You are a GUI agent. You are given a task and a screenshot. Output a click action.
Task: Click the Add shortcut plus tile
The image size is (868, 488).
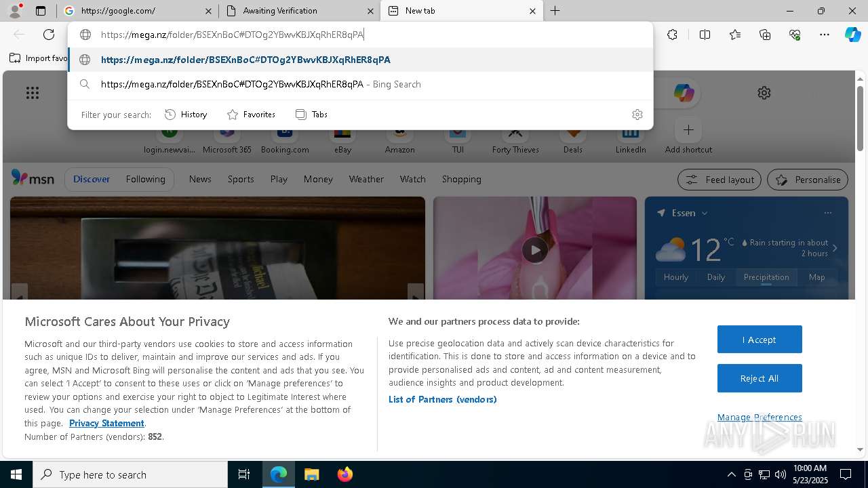(x=688, y=137)
